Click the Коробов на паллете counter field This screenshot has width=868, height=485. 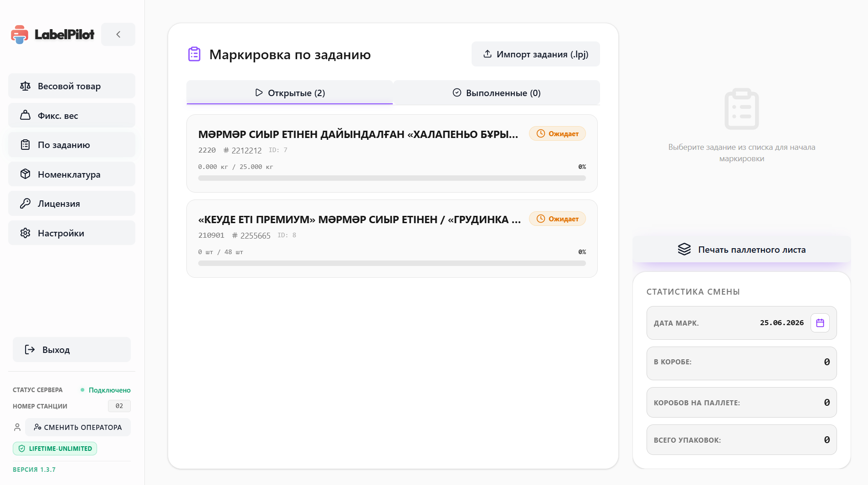(x=742, y=403)
